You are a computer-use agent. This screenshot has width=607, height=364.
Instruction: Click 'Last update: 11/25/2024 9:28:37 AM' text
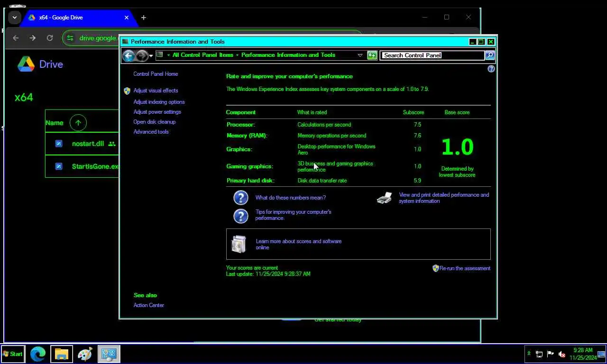[x=268, y=274]
